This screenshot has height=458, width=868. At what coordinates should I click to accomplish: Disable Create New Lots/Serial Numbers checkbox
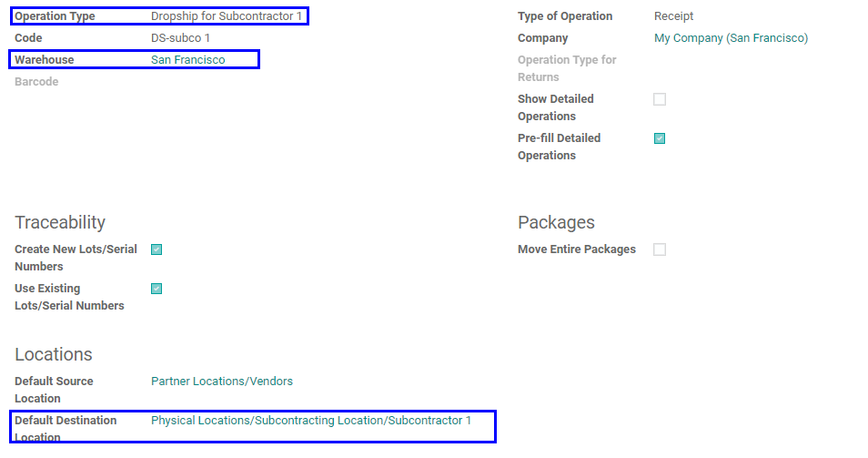click(x=156, y=249)
